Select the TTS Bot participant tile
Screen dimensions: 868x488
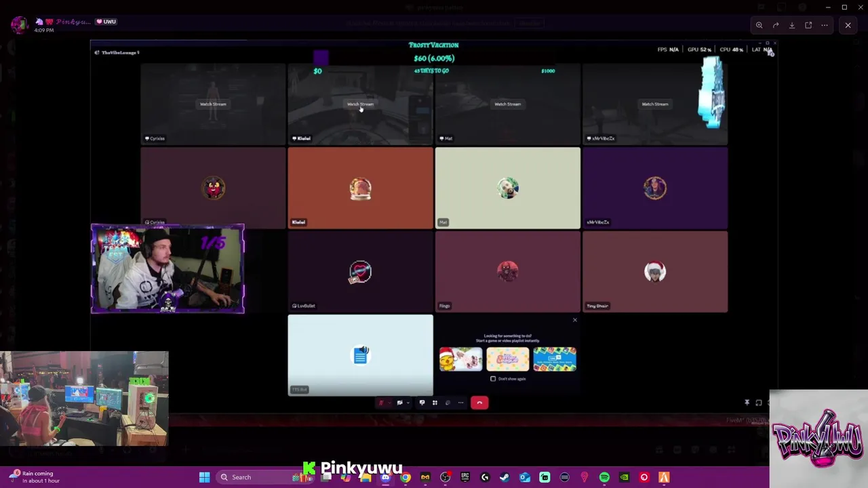pyautogui.click(x=360, y=355)
